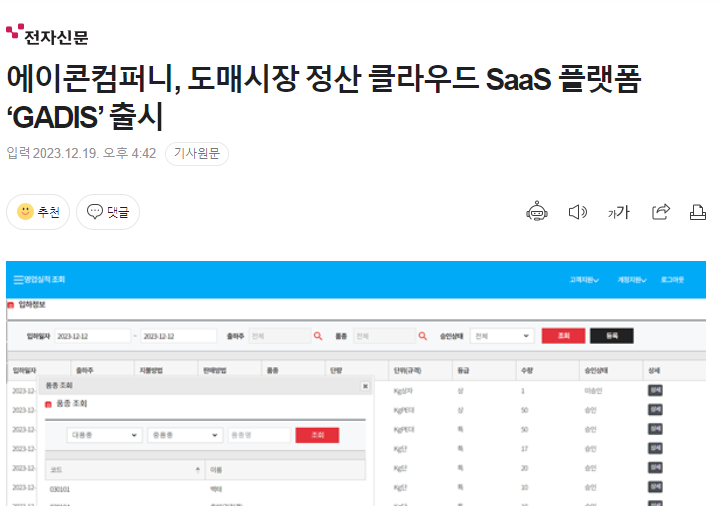Share the article via share icon
This screenshot has height=506, width=720.
click(x=660, y=212)
